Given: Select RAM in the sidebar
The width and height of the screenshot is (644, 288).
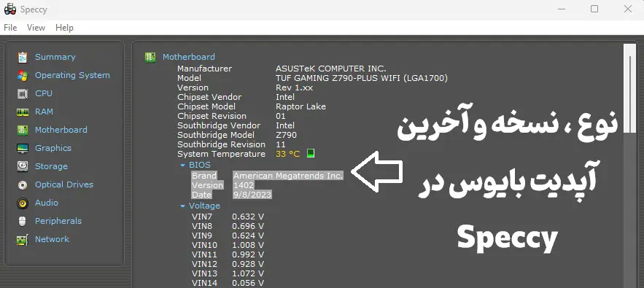Looking at the screenshot, I should (x=44, y=112).
